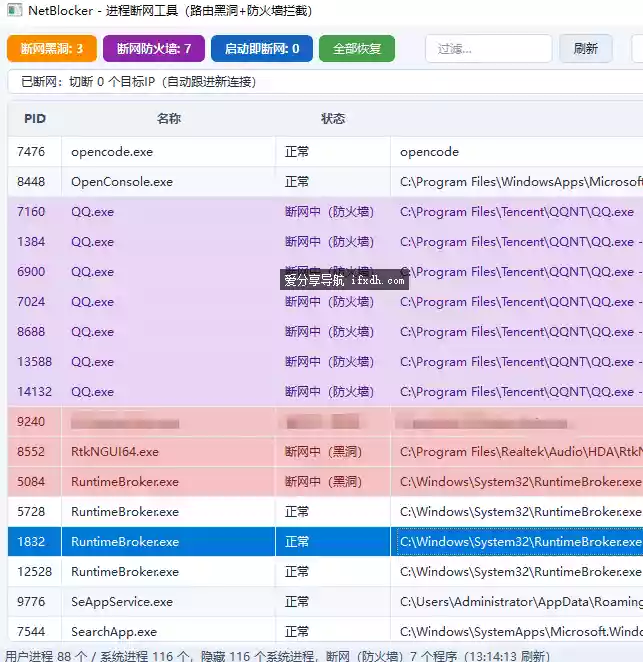Click System32 path for PID 12528

coord(521,571)
